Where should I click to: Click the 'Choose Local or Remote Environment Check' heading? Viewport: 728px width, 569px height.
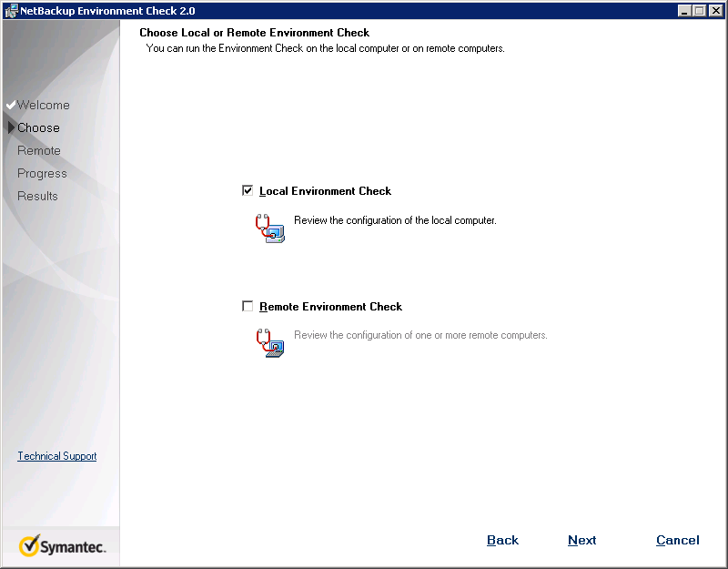(x=255, y=33)
